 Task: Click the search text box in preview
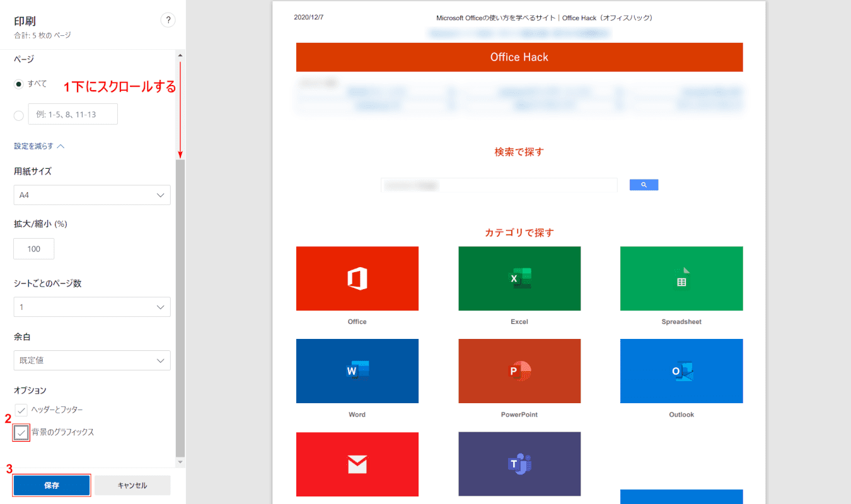click(x=499, y=185)
